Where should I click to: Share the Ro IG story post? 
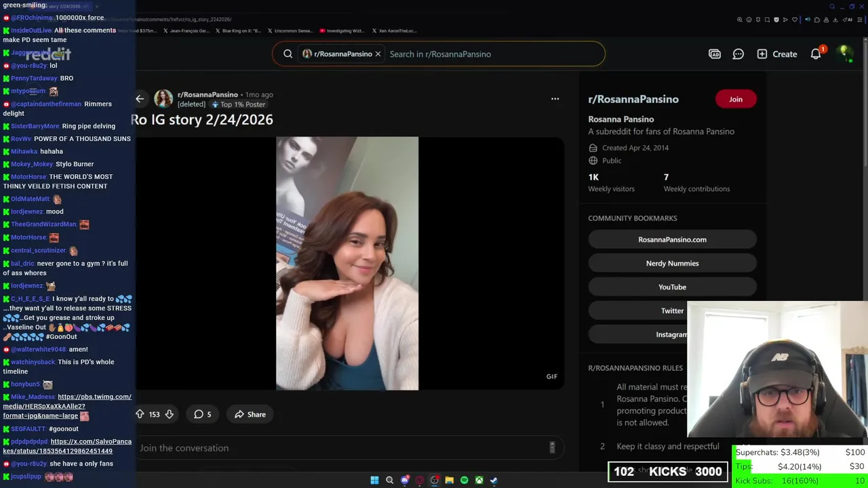tap(250, 414)
